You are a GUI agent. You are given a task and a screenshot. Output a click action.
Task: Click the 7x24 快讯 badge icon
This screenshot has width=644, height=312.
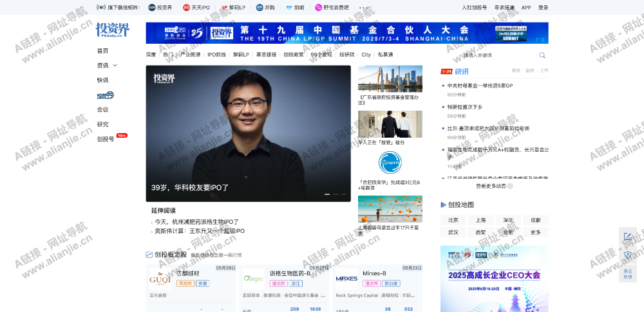click(x=446, y=71)
